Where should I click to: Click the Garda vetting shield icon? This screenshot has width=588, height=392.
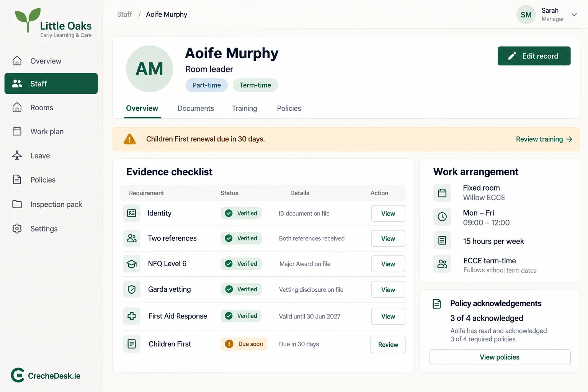tap(132, 289)
